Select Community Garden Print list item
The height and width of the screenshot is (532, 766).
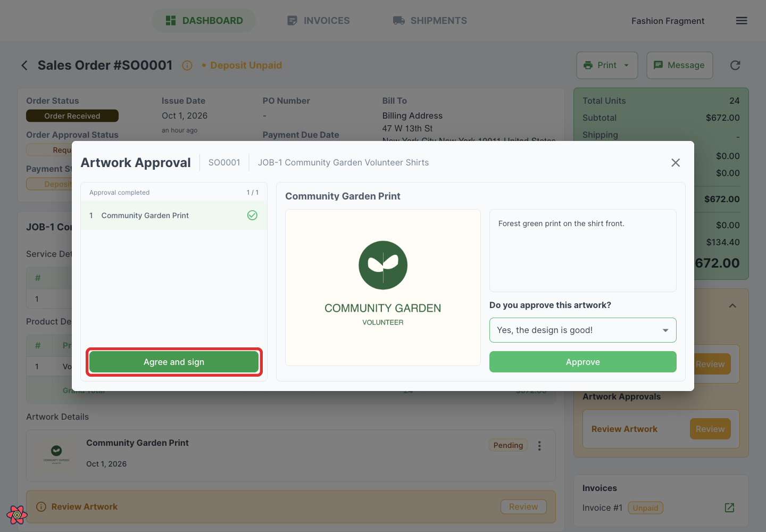pyautogui.click(x=174, y=215)
